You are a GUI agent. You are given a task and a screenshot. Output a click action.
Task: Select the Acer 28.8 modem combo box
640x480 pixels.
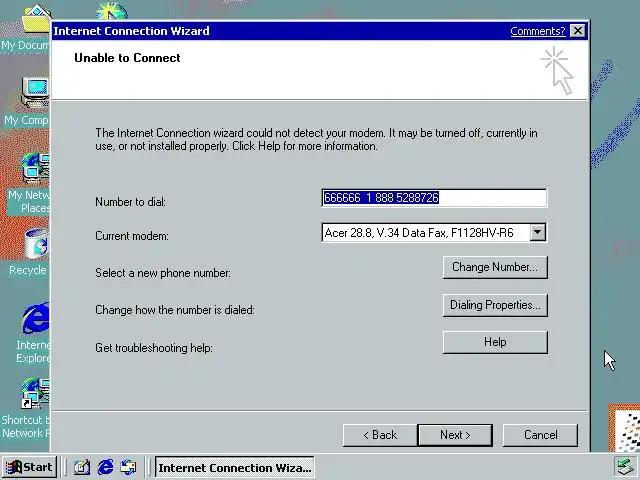434,233
